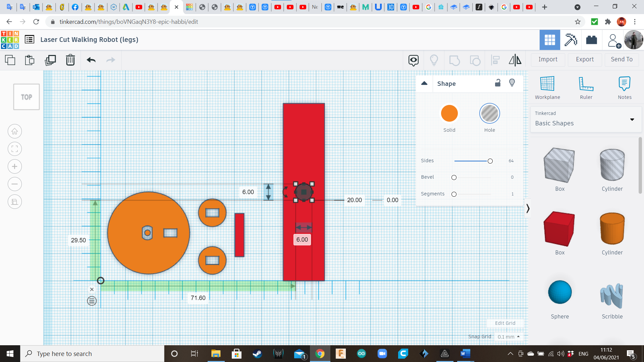Image resolution: width=644 pixels, height=362 pixels.
Task: Click the Delete trash can icon
Action: point(70,60)
